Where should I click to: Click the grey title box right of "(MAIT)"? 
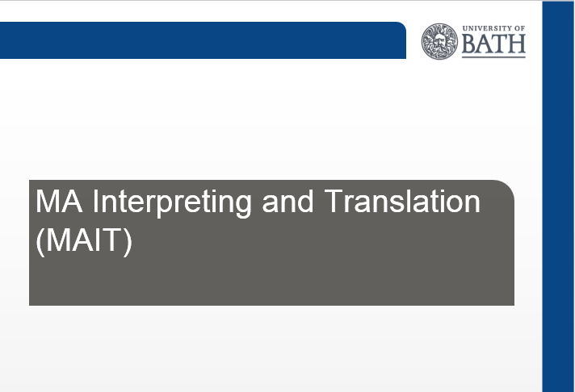[x=323, y=242]
